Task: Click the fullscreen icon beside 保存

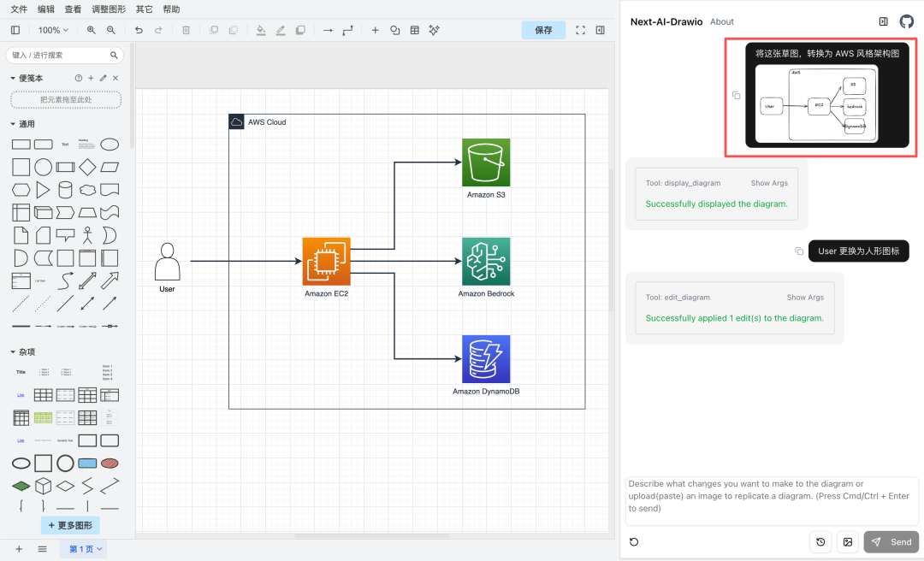Action: [x=581, y=30]
